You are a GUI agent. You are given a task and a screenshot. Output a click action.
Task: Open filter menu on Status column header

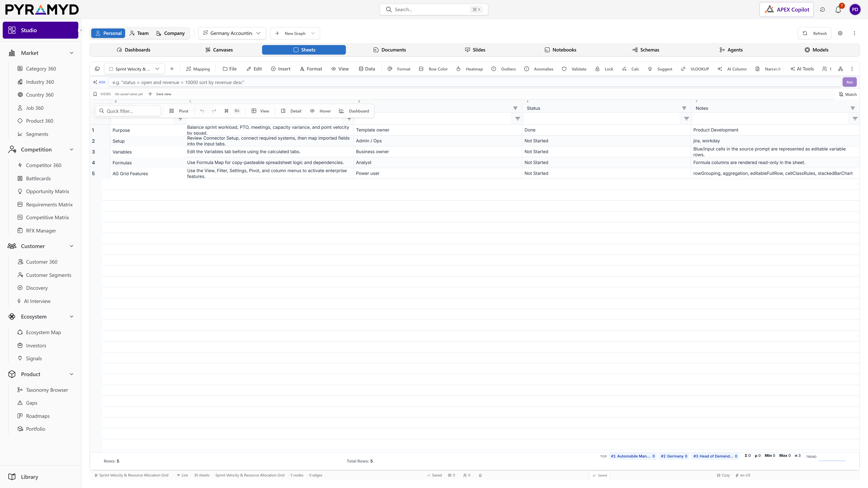click(x=684, y=108)
